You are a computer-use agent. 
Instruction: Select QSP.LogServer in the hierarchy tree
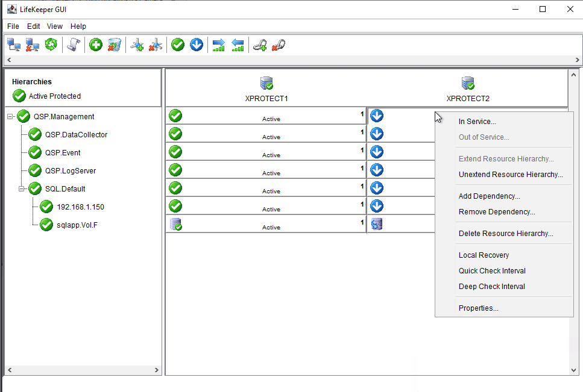pyautogui.click(x=71, y=171)
